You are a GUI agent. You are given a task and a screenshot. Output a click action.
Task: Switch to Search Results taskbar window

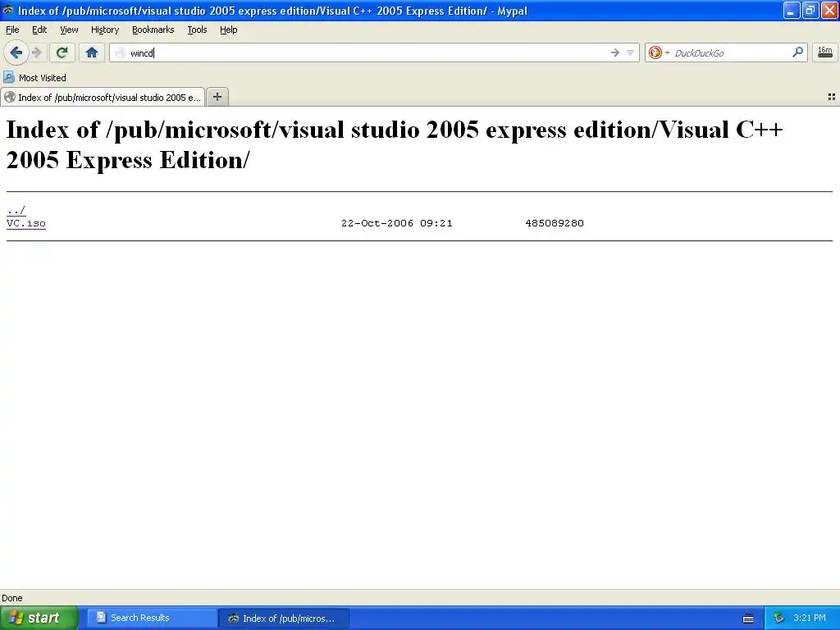[152, 618]
